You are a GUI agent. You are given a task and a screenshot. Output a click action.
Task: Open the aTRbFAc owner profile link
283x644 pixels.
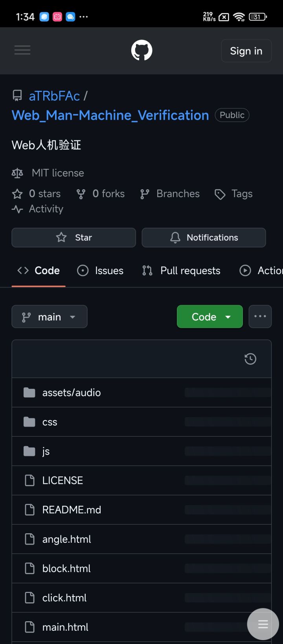pos(54,96)
